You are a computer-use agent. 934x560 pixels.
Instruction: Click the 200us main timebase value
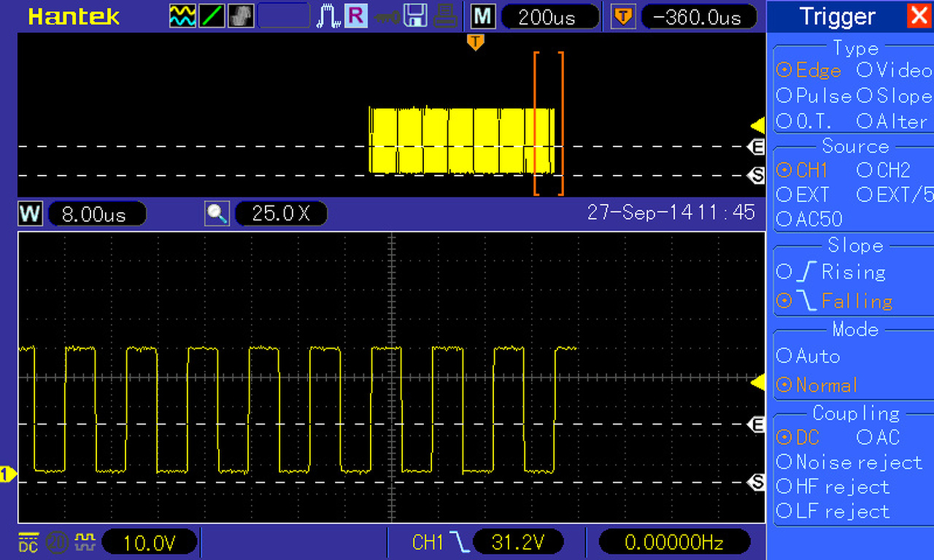click(550, 17)
